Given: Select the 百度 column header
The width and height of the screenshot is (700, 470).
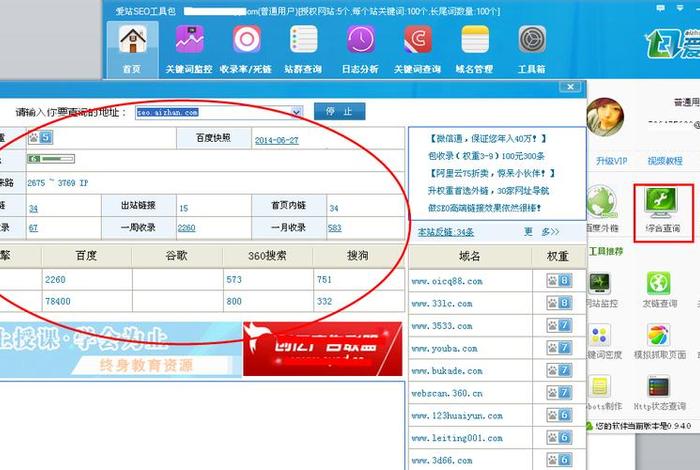Looking at the screenshot, I should (87, 256).
